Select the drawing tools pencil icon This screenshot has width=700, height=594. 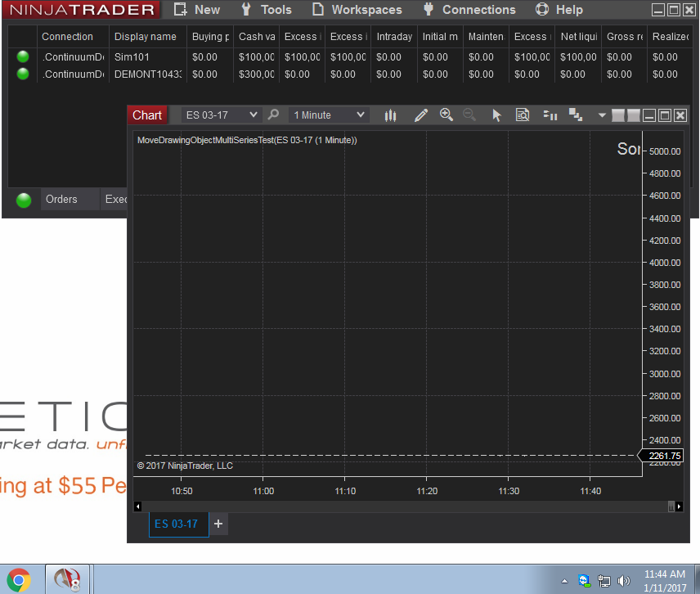(x=420, y=115)
